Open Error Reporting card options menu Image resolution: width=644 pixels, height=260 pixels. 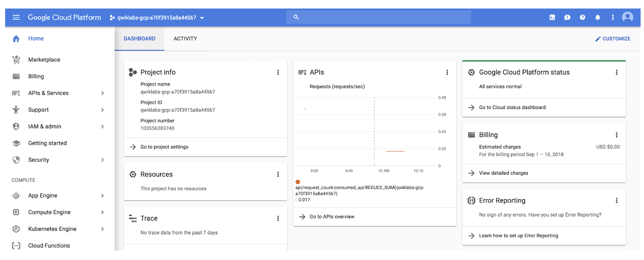[616, 201]
